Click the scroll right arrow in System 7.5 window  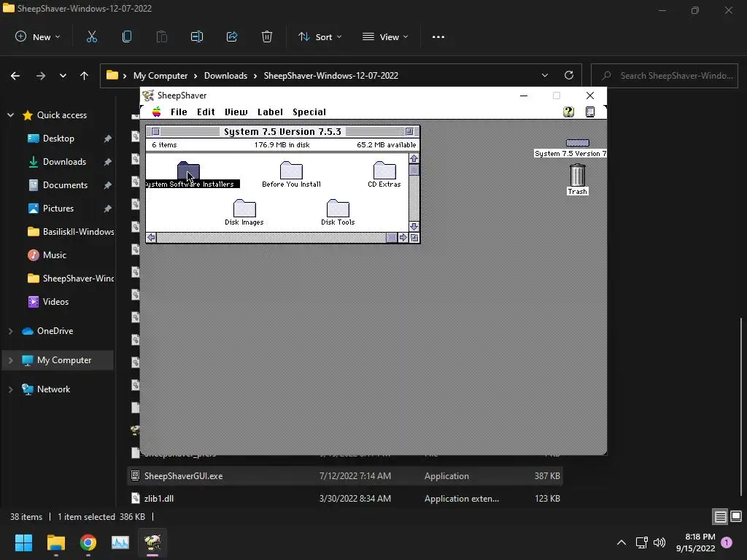pos(403,237)
